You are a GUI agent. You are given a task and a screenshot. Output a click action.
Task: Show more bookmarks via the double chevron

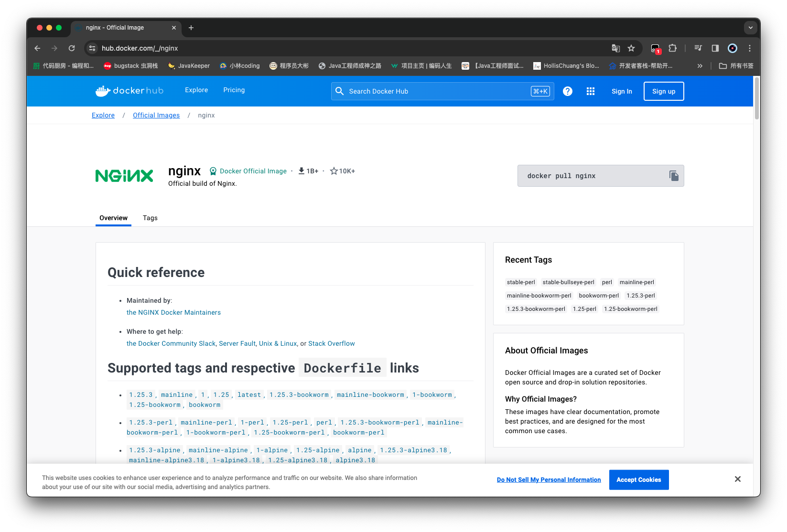(700, 66)
